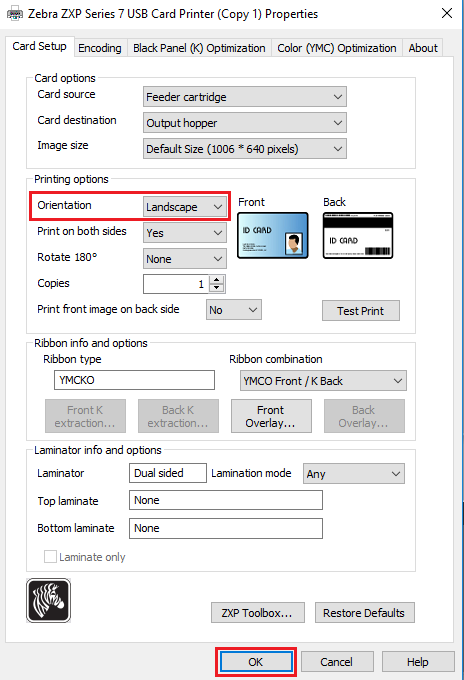Open the Encoding tab
Viewport: 464px width, 680px height.
pos(100,48)
